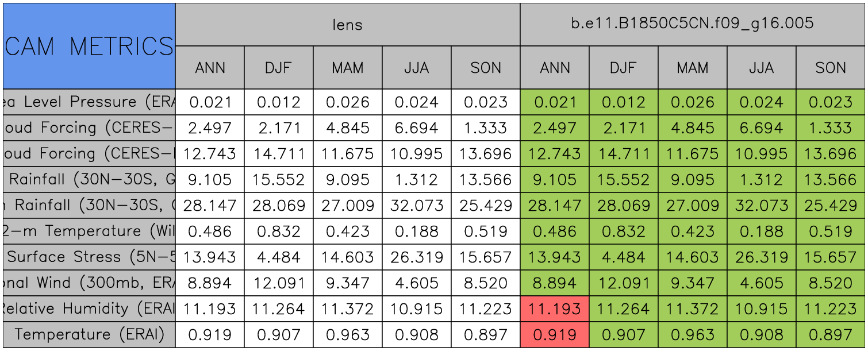Screen dimensions: 868x351
Task: Click the red 0.919 cell
Action: (555, 334)
